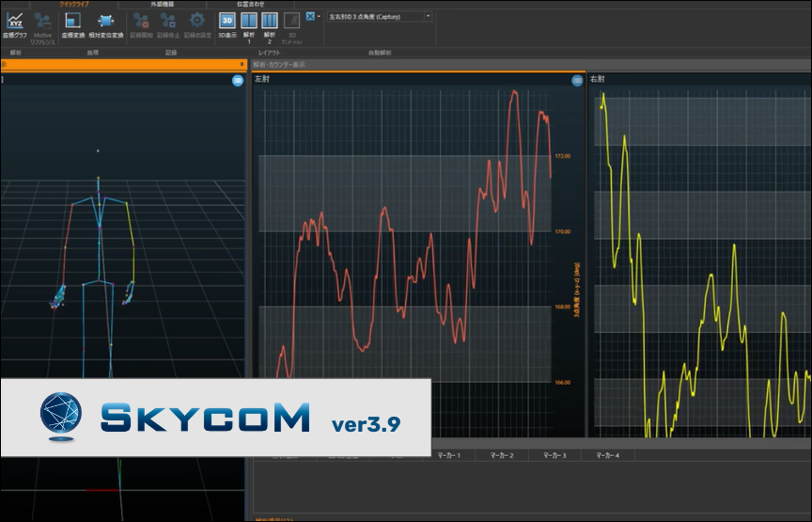
Task: Click the 左肘 graph title
Action: coord(262,79)
